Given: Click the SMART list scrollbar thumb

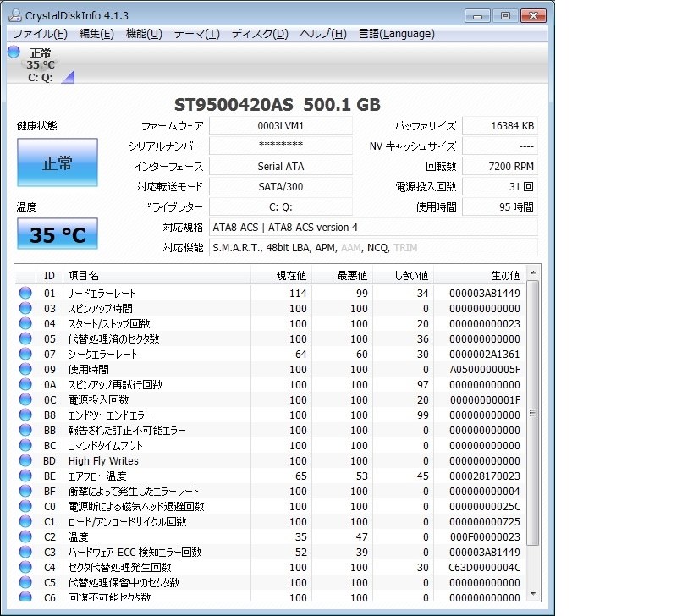Looking at the screenshot, I should pyautogui.click(x=533, y=413).
